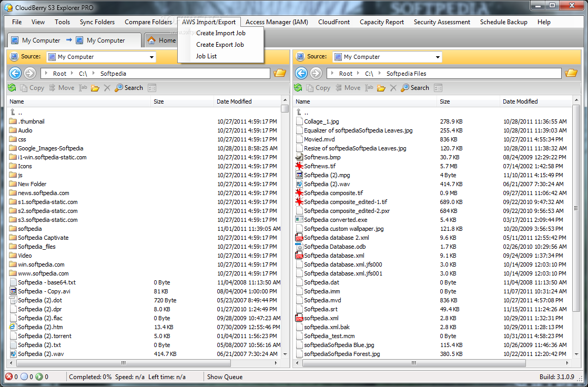Click the left pane scroll down arrow
Image resolution: width=588 pixels, height=387 pixels.
coord(285,354)
